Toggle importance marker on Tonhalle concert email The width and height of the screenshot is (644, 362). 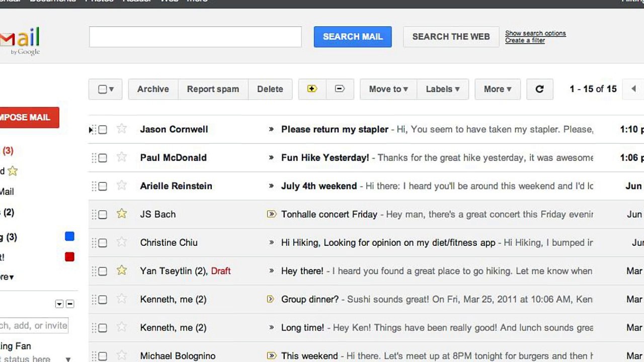pos(272,214)
